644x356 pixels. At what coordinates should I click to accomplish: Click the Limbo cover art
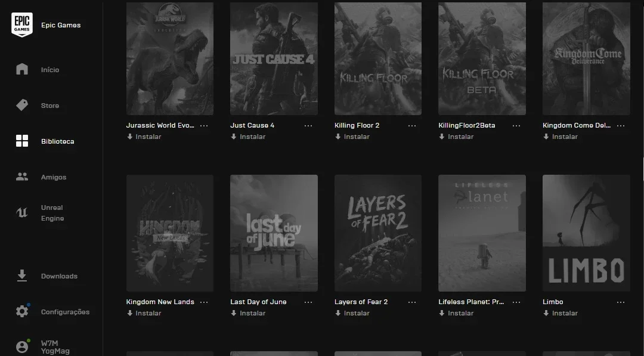pos(586,233)
